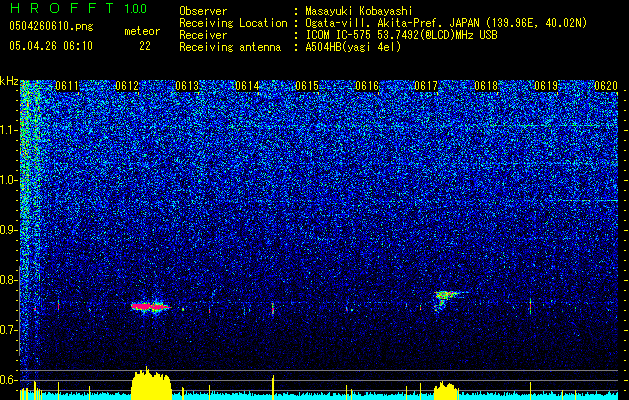This screenshot has height=400, width=629.
Task: Click the ICOM IC-575 receiver value
Action: click(401, 35)
